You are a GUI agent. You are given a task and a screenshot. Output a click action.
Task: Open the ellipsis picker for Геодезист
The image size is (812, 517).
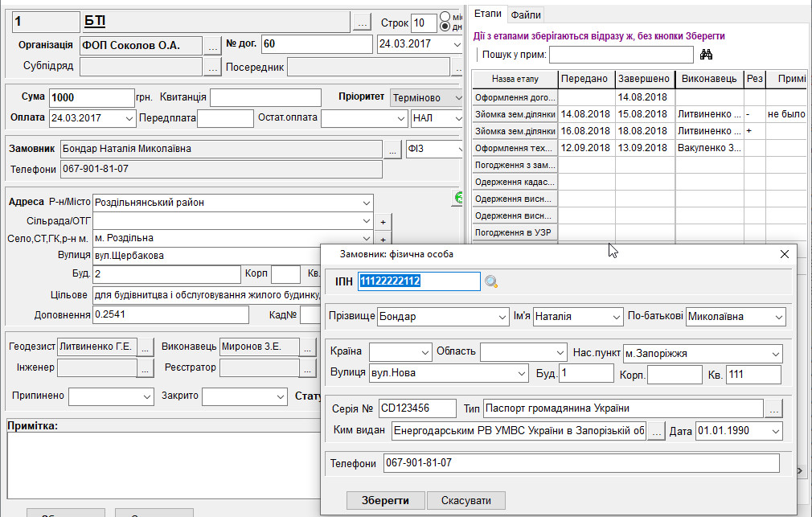(x=146, y=347)
